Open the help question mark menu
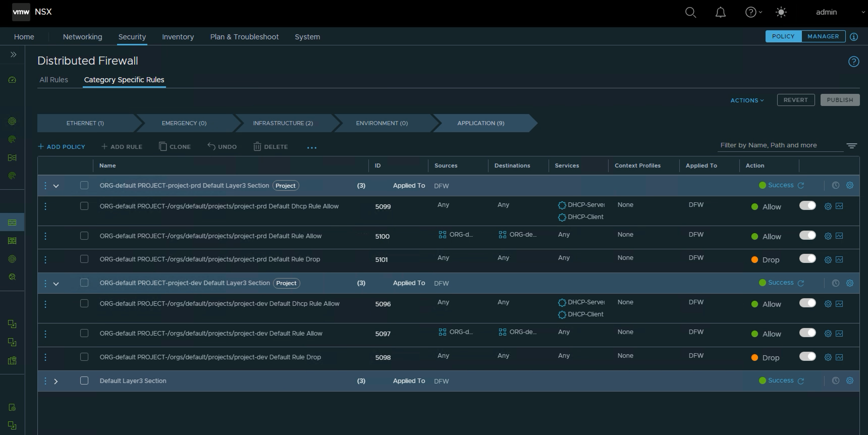The height and width of the screenshot is (435, 868). click(753, 12)
